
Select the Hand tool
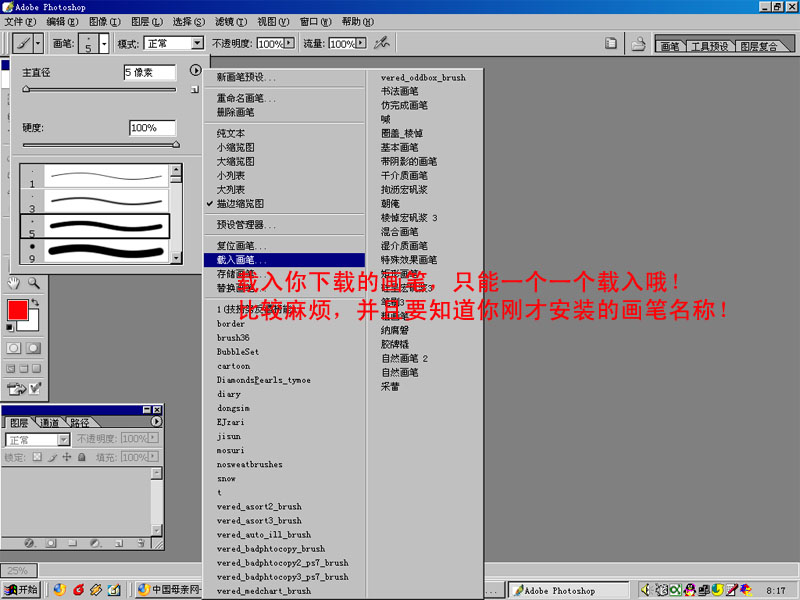coord(13,283)
